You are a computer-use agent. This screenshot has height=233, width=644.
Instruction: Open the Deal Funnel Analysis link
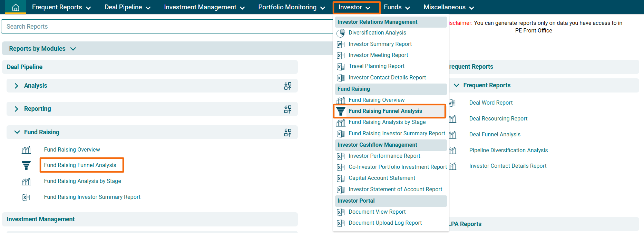(495, 135)
